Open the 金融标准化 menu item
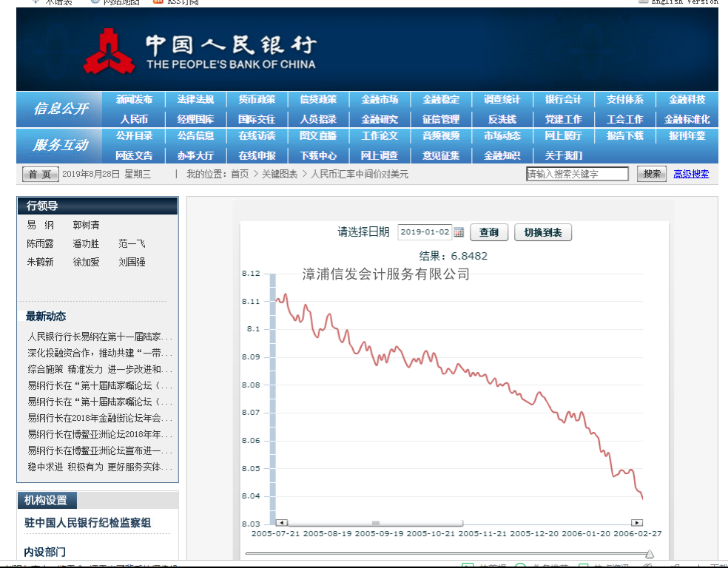Viewport: 728px width, 568px height. coord(687,119)
